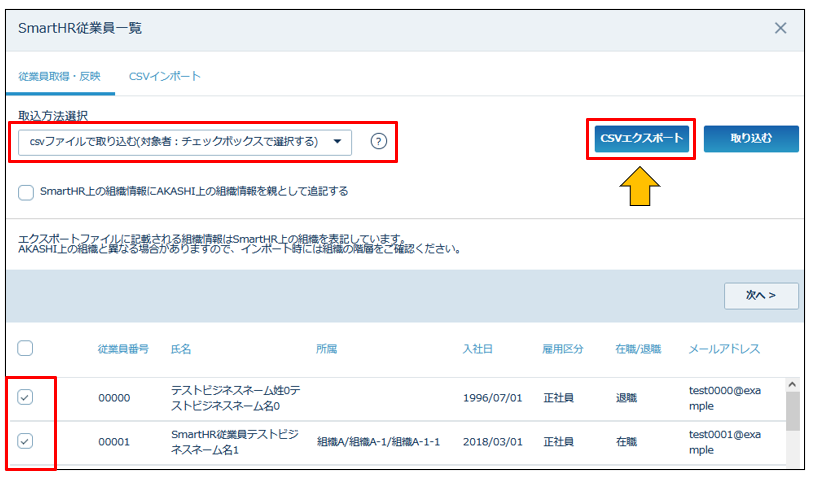The image size is (814, 477).
Task: Enable the AKASHI組織情報を親として追記する checkbox
Action: [x=26, y=193]
